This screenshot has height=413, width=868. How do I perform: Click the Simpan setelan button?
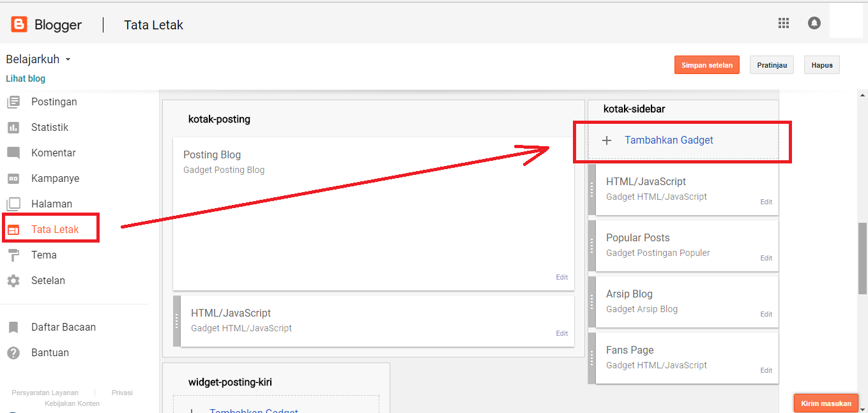coord(707,65)
